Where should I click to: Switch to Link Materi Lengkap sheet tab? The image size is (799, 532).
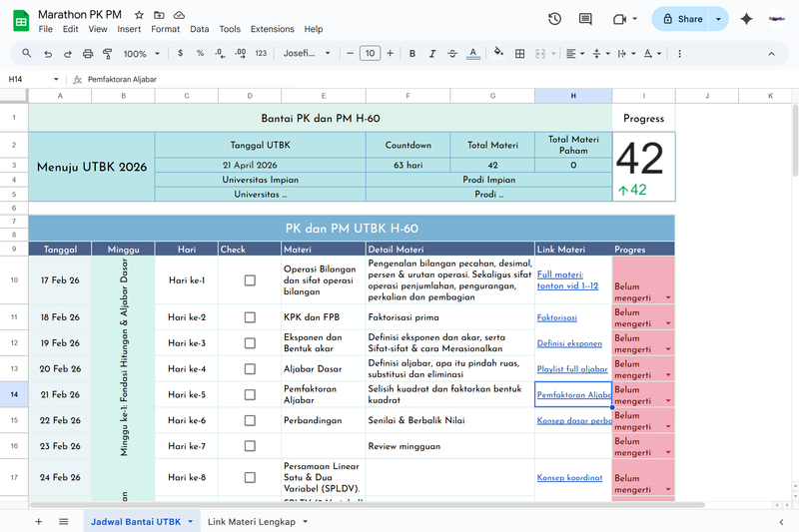point(251,521)
